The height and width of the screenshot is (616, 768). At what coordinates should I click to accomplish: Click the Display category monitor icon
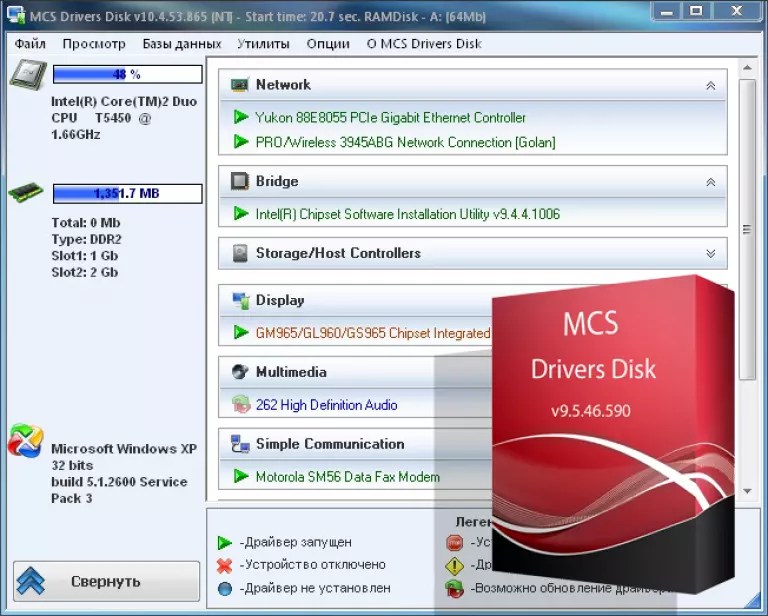pos(240,300)
